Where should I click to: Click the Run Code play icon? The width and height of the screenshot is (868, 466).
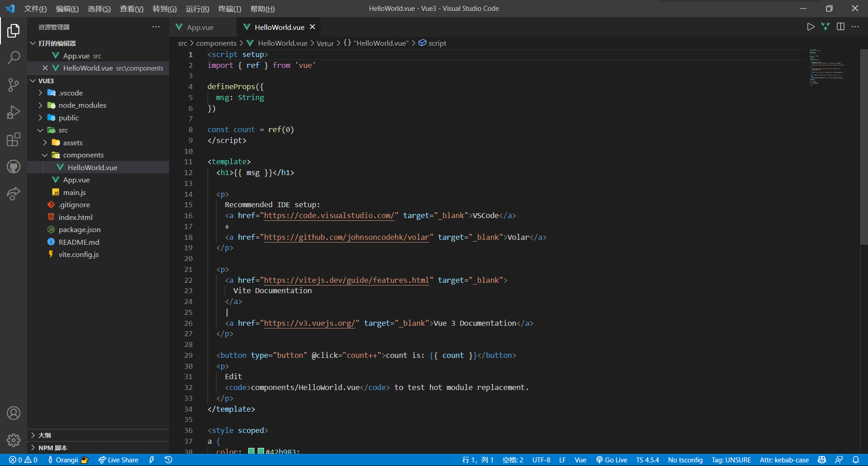pos(811,27)
